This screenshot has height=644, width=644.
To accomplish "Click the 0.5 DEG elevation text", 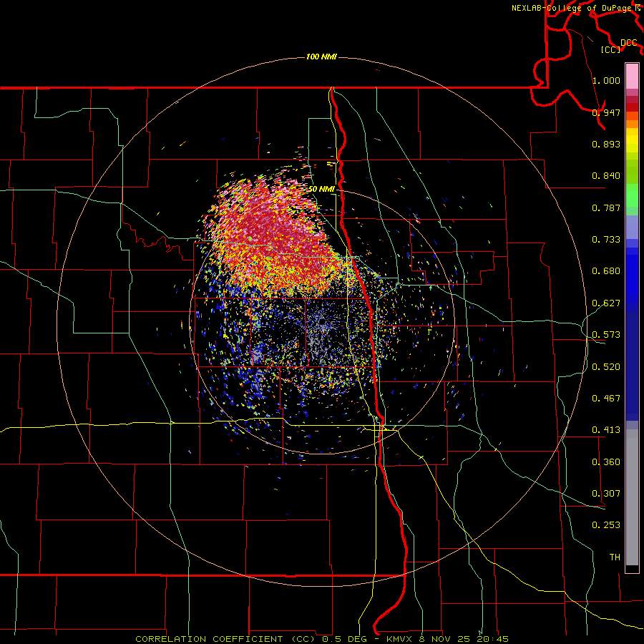I will 346,639.
